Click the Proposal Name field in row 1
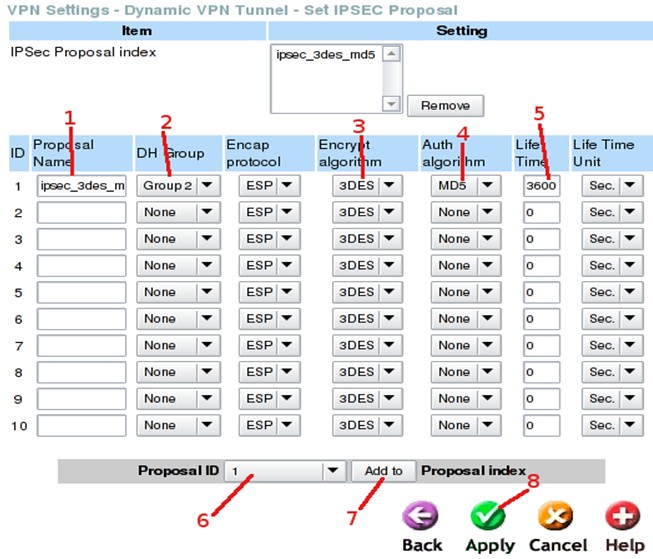653x559 pixels. (x=81, y=185)
